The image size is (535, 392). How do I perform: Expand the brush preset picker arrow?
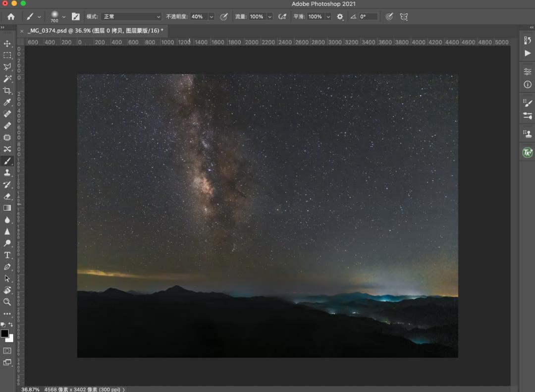[63, 16]
